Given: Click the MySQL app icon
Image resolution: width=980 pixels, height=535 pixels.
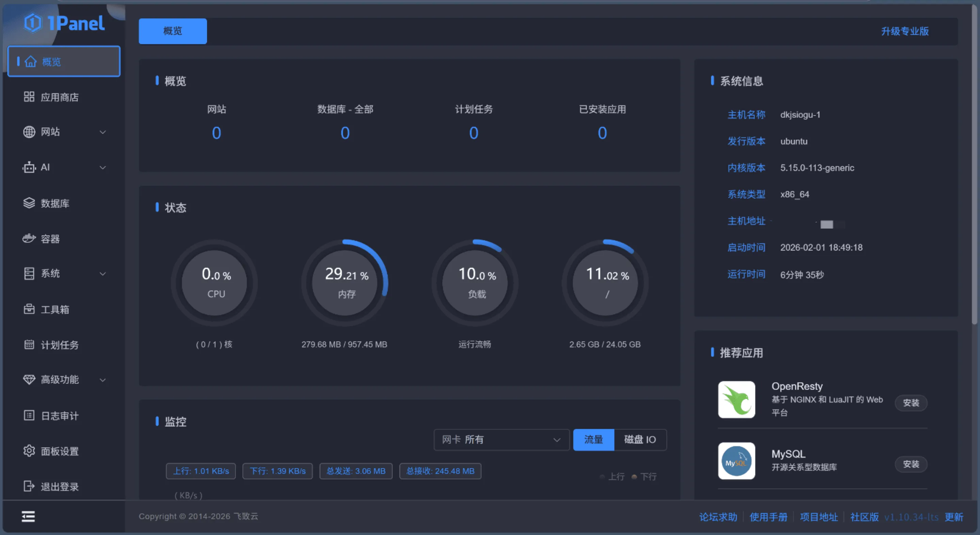Looking at the screenshot, I should click(736, 461).
